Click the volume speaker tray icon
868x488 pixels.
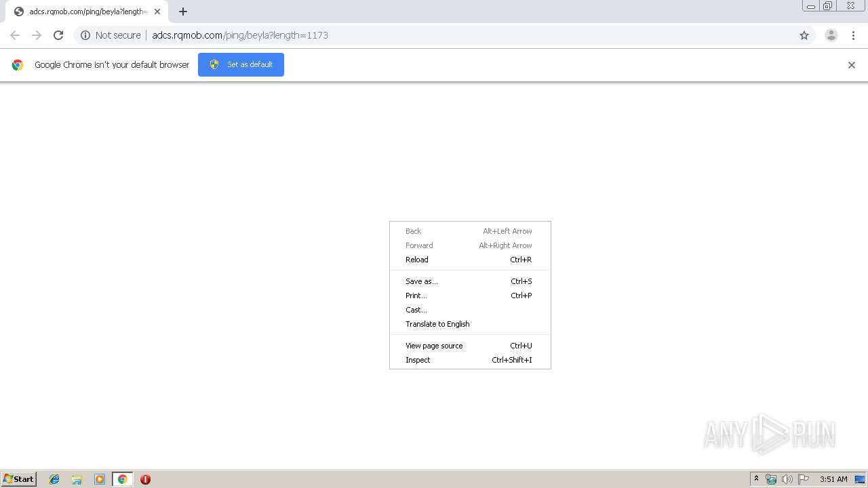(787, 479)
